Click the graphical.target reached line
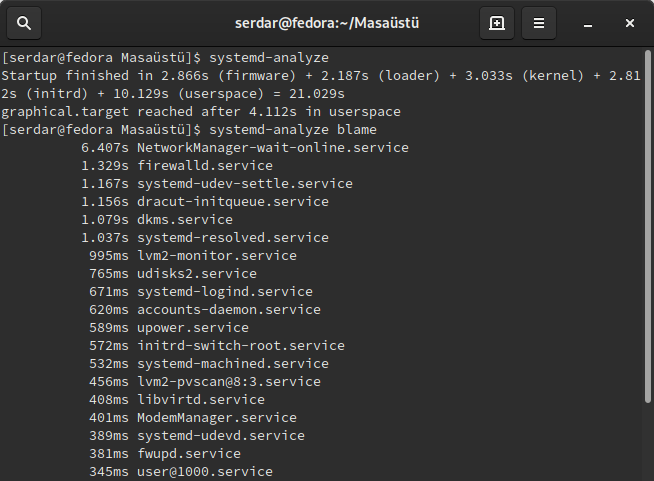Image resolution: width=654 pixels, height=481 pixels. (201, 112)
